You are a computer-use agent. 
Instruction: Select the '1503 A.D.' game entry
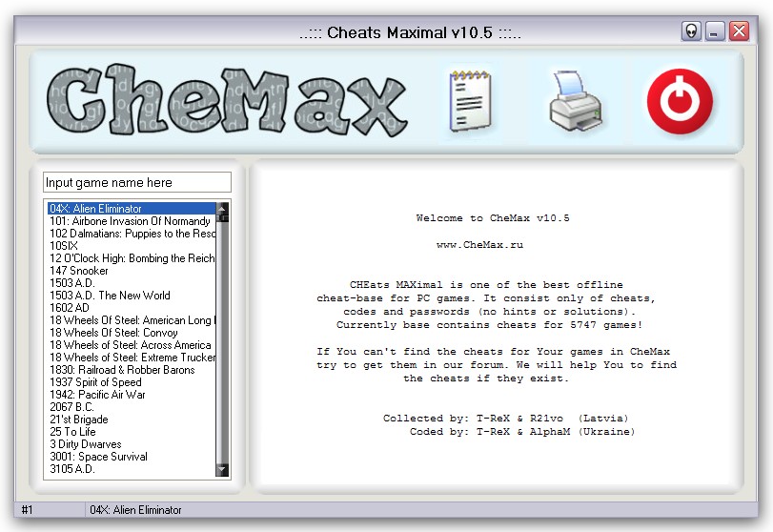[x=132, y=282]
